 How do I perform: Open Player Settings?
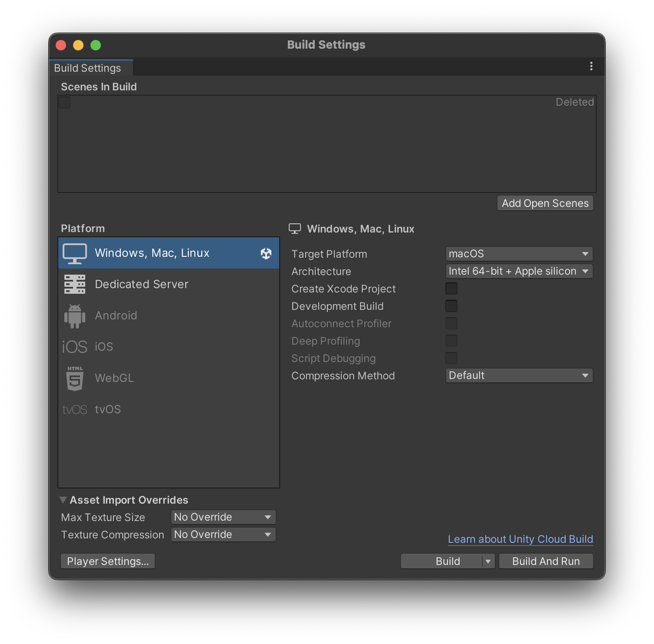[x=107, y=561]
